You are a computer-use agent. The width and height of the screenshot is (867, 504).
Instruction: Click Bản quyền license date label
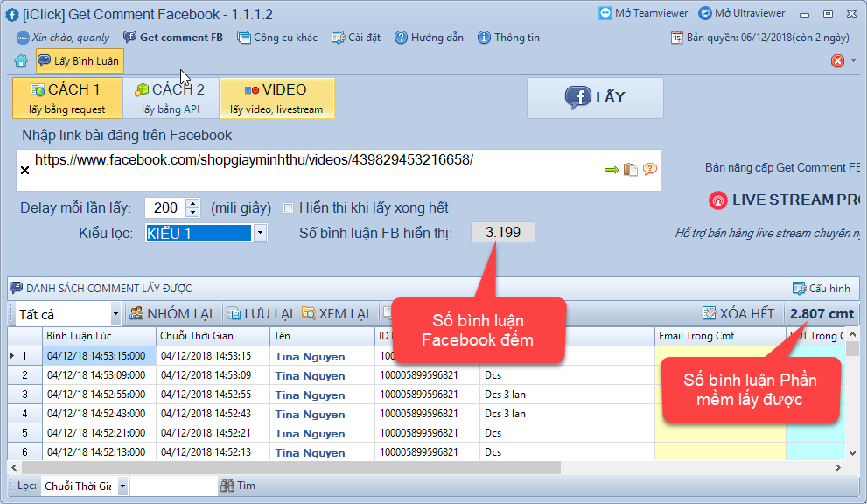click(x=759, y=38)
